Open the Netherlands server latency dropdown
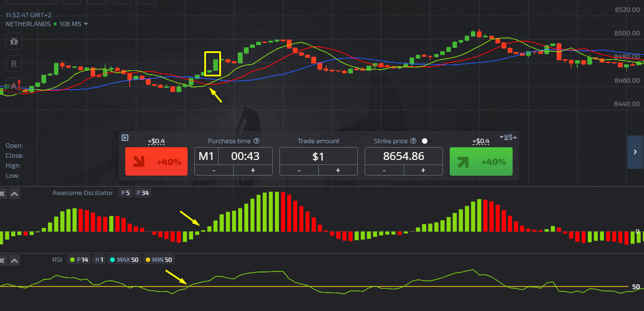644x311 pixels. (x=86, y=24)
